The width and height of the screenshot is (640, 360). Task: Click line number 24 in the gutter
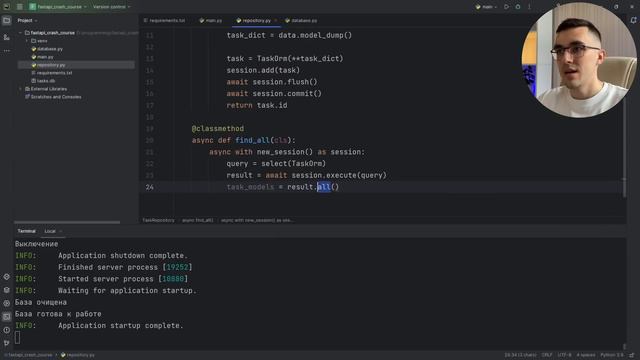(150, 187)
